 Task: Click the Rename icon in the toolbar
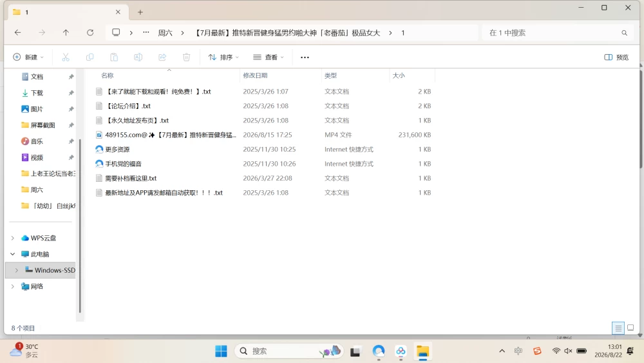click(x=138, y=57)
